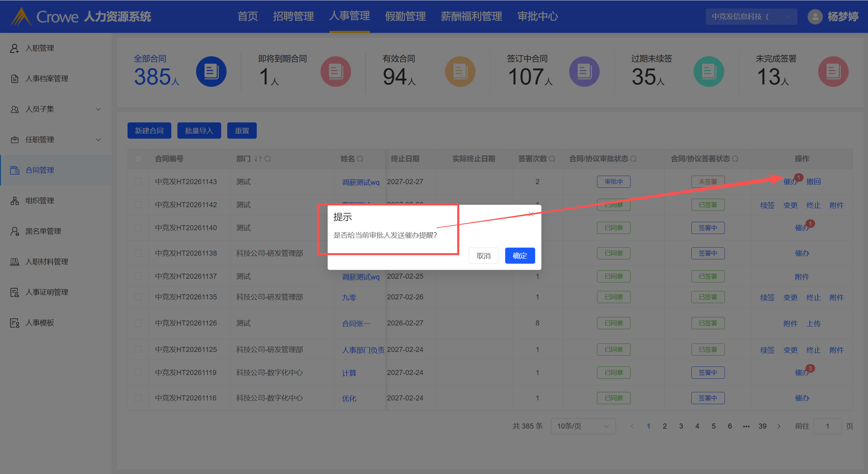Click the 签订中合同 purple document icon
The image size is (868, 474).
tap(584, 72)
